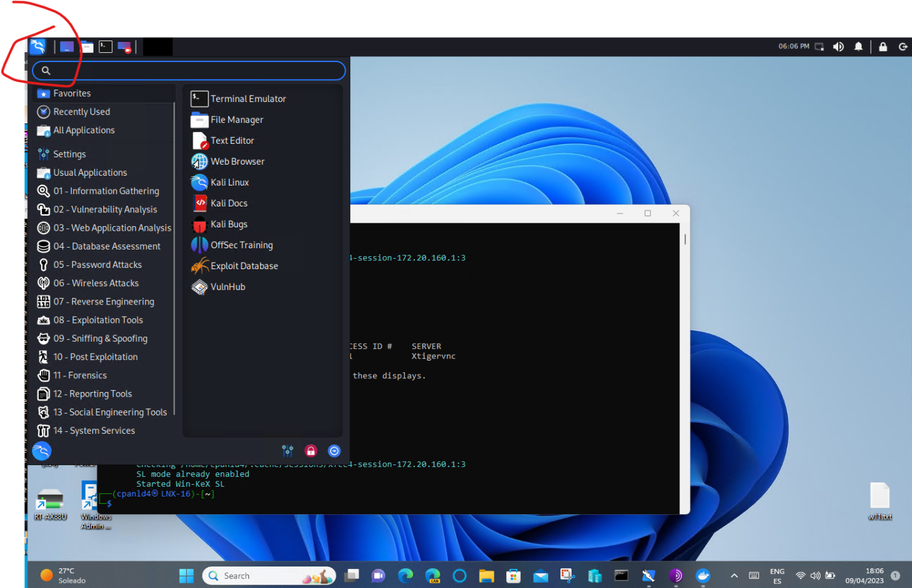
Task: Open 12 - Reporting Tools category
Action: (105, 394)
